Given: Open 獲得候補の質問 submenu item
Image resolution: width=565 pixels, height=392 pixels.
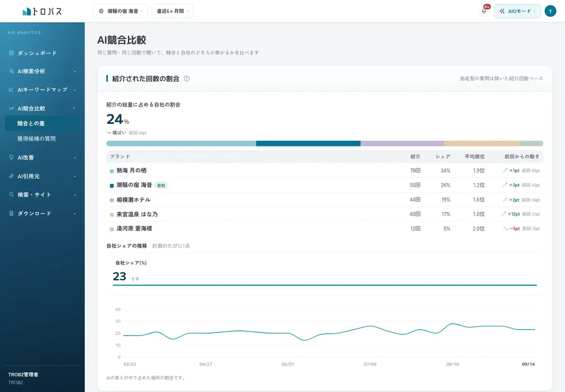Looking at the screenshot, I should click(42, 139).
